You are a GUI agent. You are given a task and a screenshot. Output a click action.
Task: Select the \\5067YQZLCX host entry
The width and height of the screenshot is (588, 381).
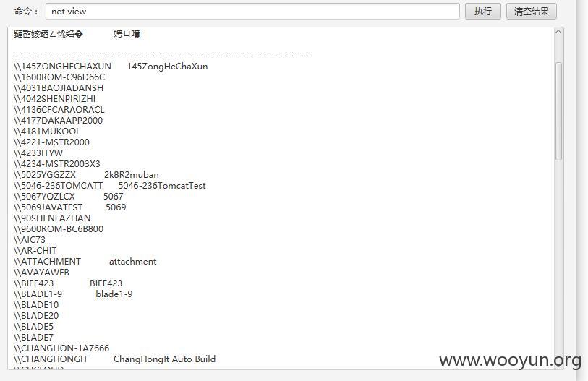[x=44, y=197]
